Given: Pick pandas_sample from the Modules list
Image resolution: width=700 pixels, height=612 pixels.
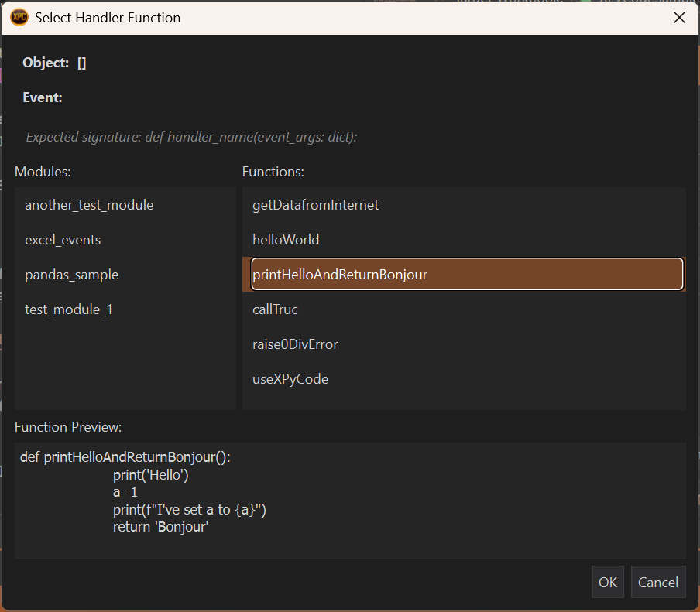Looking at the screenshot, I should click(x=71, y=275).
